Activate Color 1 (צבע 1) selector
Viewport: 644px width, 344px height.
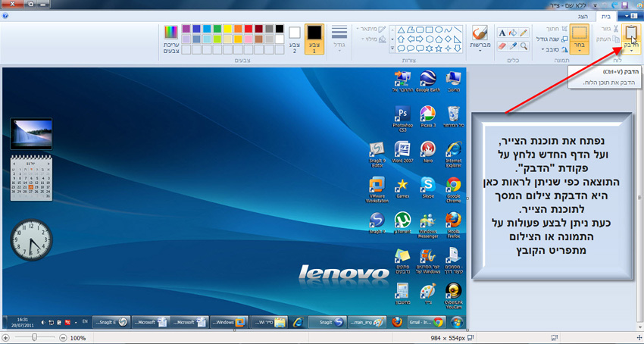(x=314, y=39)
